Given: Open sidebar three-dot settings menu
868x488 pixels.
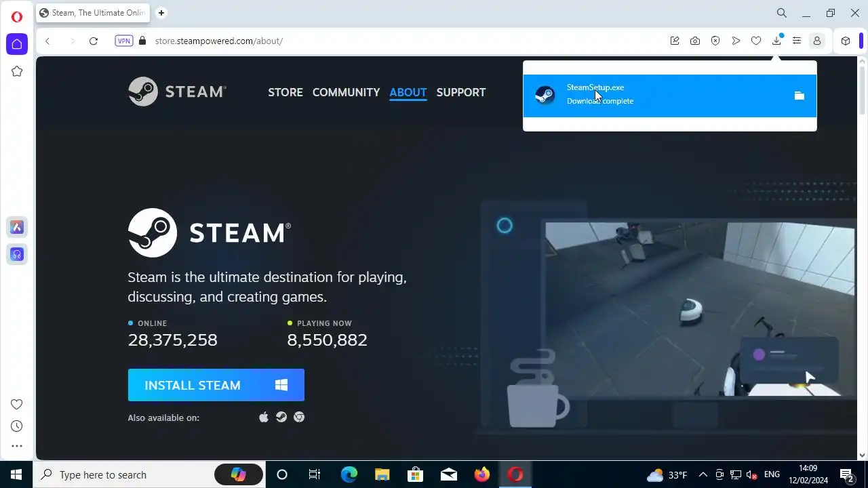Looking at the screenshot, I should pos(17,446).
